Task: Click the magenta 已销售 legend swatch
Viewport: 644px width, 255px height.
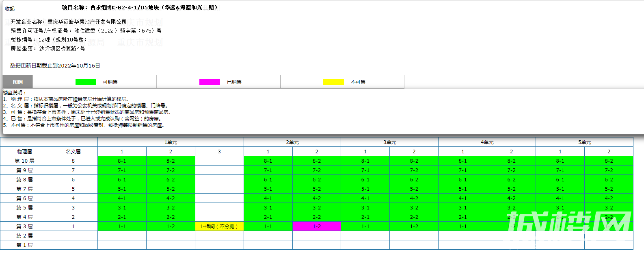Action: 210,82
